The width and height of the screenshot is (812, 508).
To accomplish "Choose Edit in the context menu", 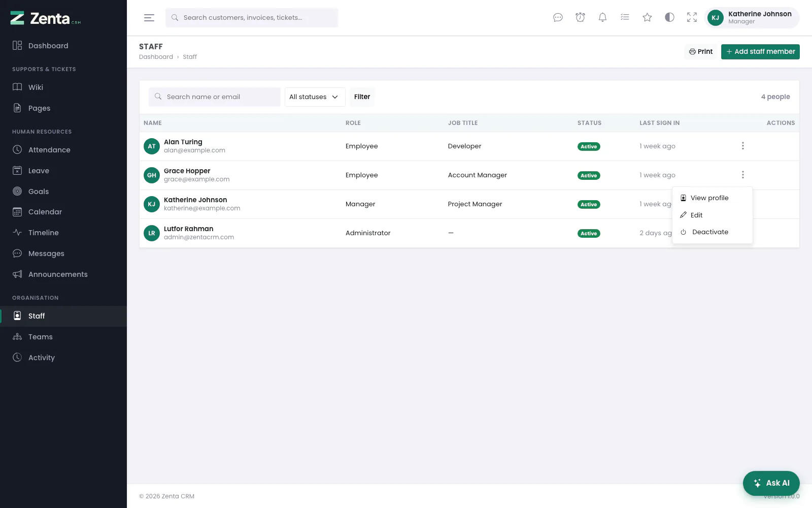I will point(712,215).
